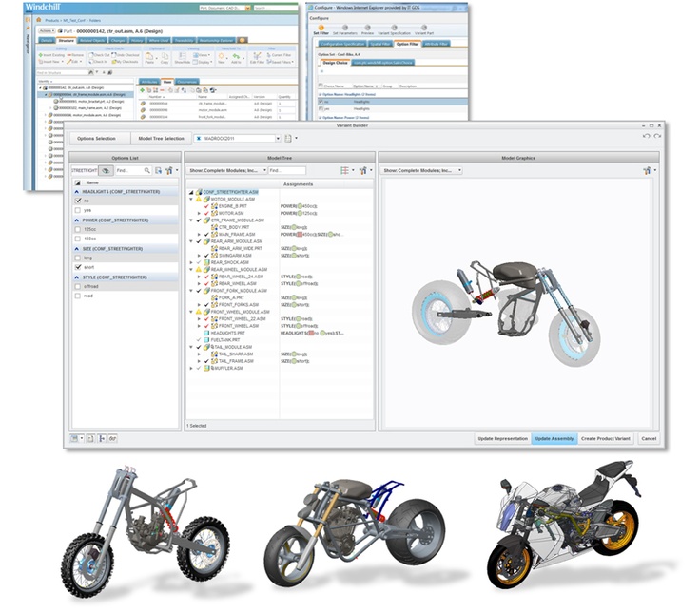Click the warning icon on REAR_WHEEL_MODULE.ASM
The image size is (700, 612).
coord(199,270)
